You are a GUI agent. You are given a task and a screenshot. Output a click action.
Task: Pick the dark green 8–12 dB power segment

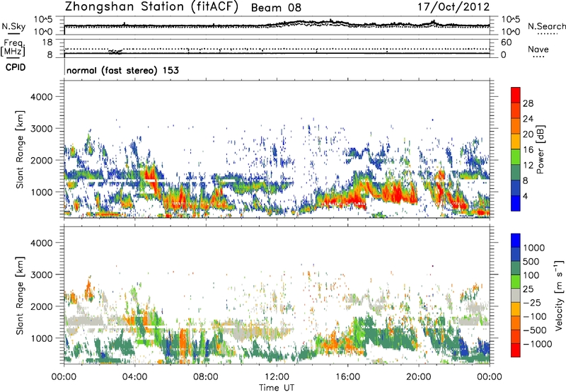click(x=516, y=173)
